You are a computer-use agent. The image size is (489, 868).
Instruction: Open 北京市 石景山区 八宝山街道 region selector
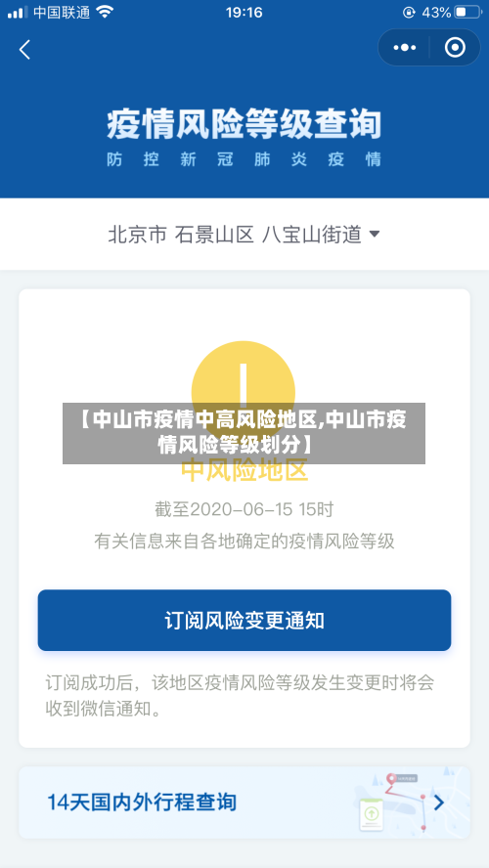pos(244,235)
